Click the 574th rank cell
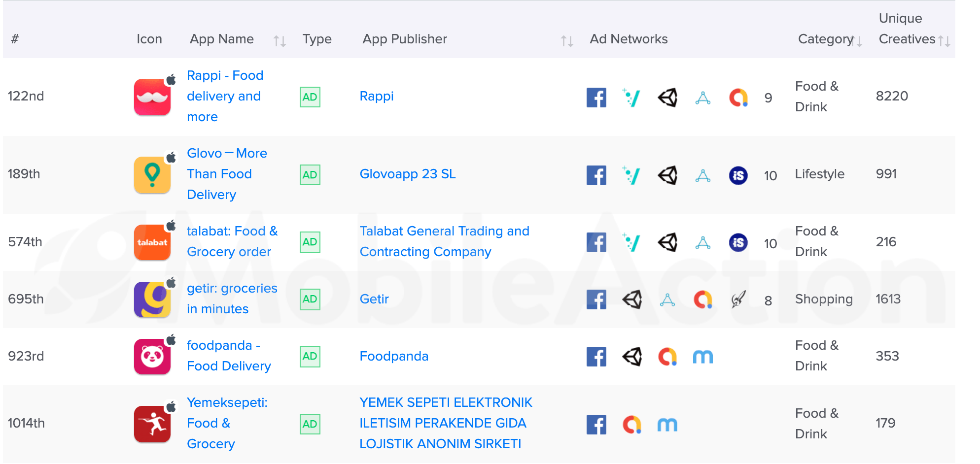The image size is (980, 464). click(25, 242)
